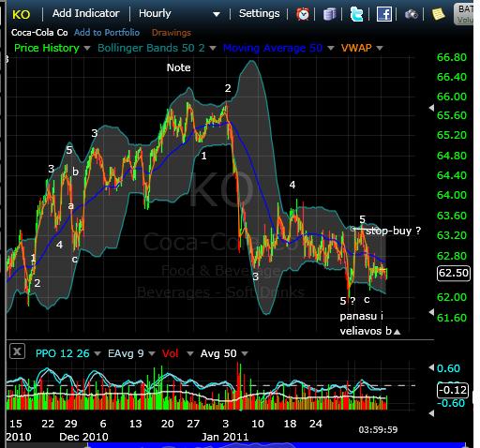The height and width of the screenshot is (448, 480).
Task: Click the Bollinger Bands 50 2 label
Action: (151, 48)
